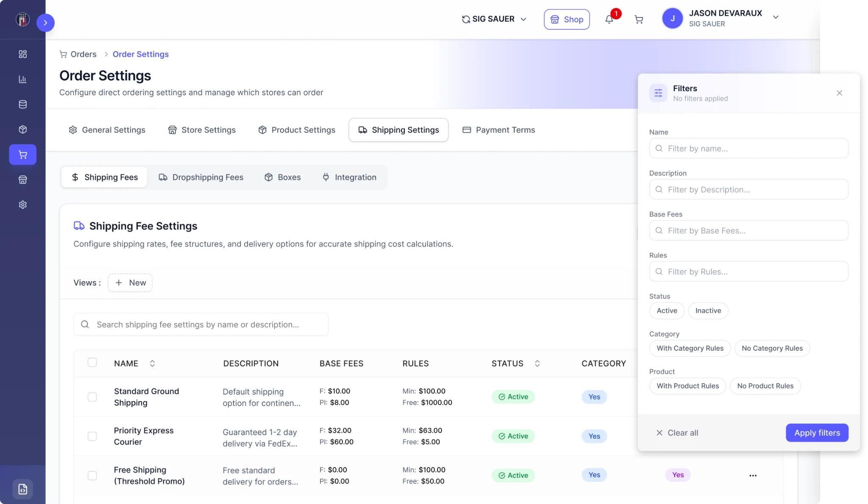Open the dashboard grid icon in the sidebar
Screen dimensions: 868x504
[x=23, y=54]
